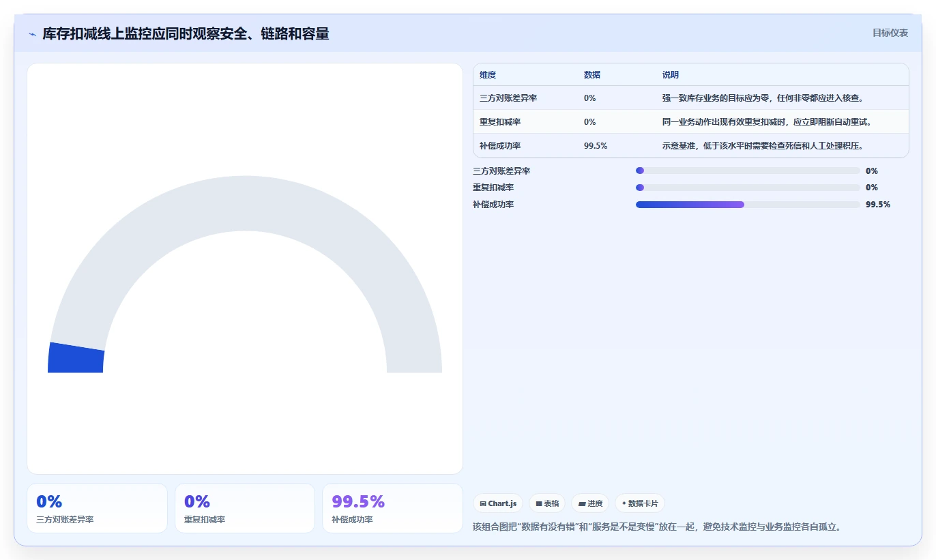This screenshot has height=560, width=936.
Task: Click the 维度 column header
Action: point(488,75)
